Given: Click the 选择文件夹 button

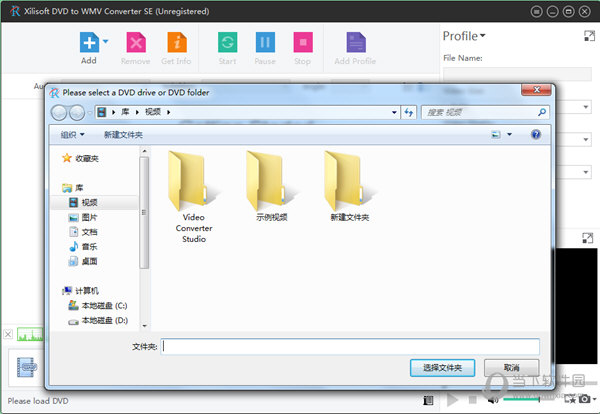Looking at the screenshot, I should click(442, 368).
